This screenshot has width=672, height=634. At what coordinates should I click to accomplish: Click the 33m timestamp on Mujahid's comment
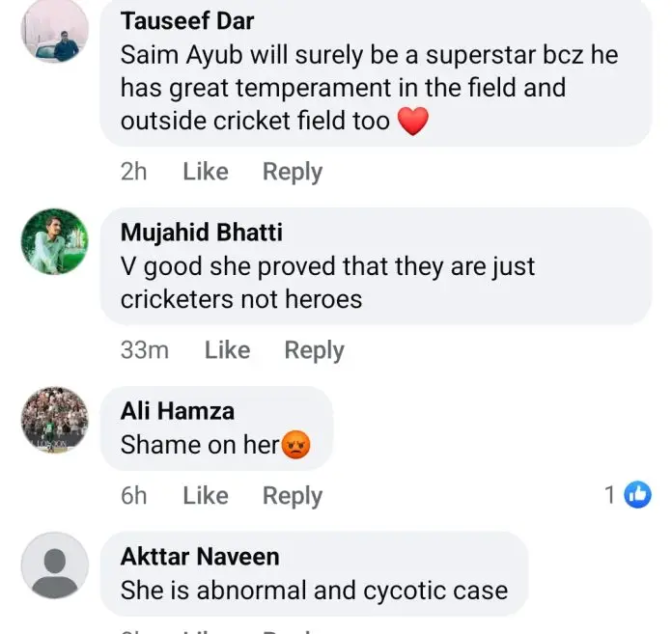(x=145, y=350)
